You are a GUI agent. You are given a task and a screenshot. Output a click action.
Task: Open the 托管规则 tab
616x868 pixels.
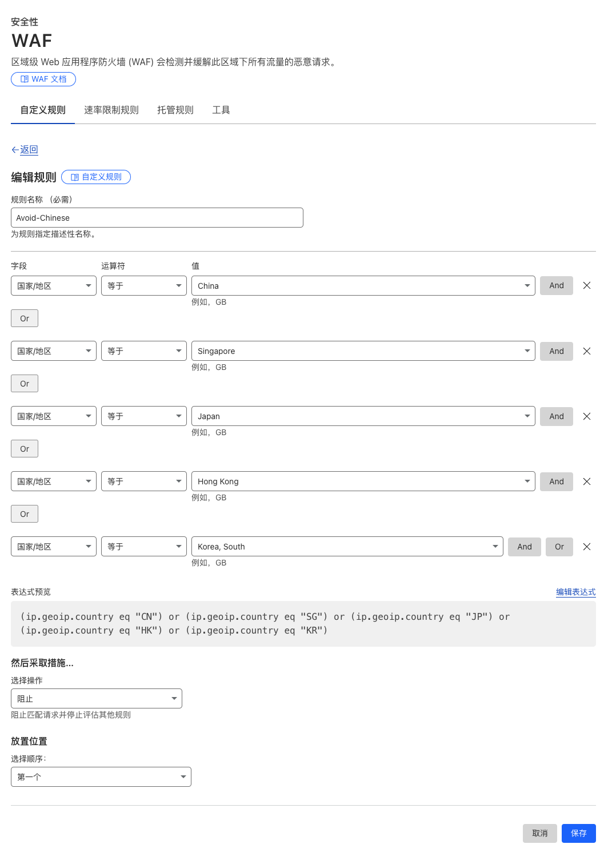point(175,110)
